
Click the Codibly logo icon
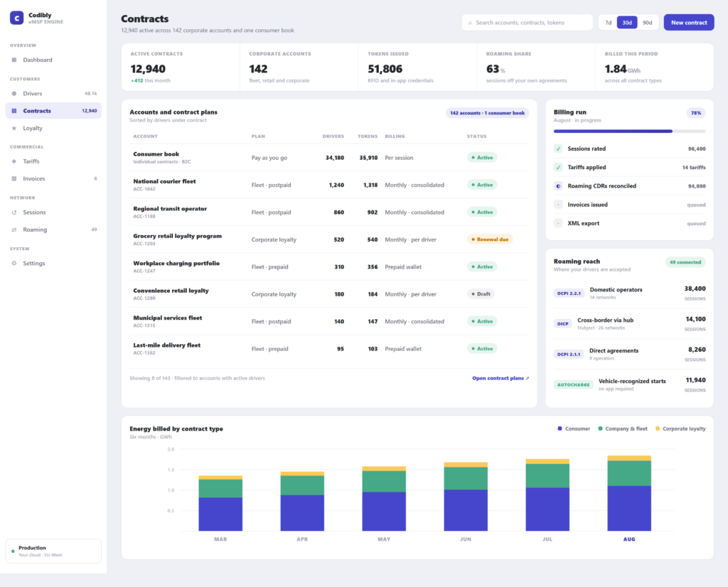pyautogui.click(x=17, y=18)
